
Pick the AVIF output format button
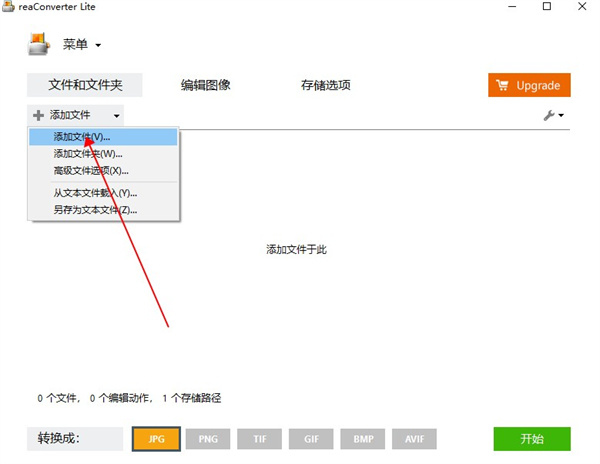[x=414, y=439]
